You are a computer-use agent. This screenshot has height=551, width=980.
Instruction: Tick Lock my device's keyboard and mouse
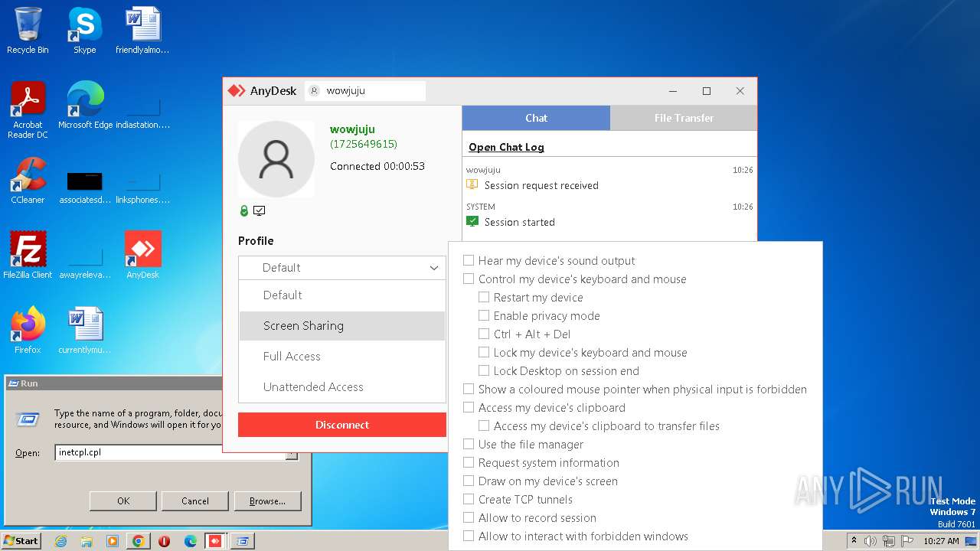[x=484, y=353]
